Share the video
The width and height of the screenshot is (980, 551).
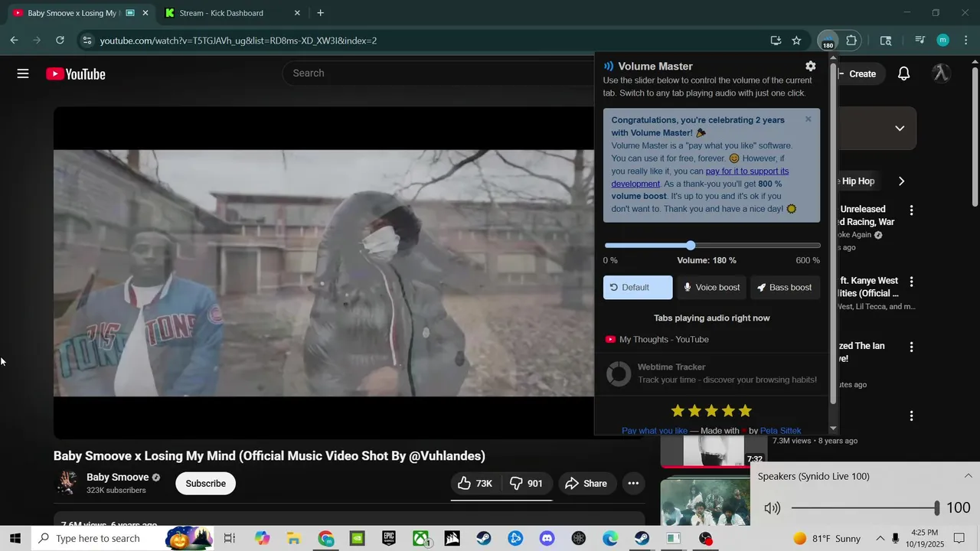click(586, 483)
